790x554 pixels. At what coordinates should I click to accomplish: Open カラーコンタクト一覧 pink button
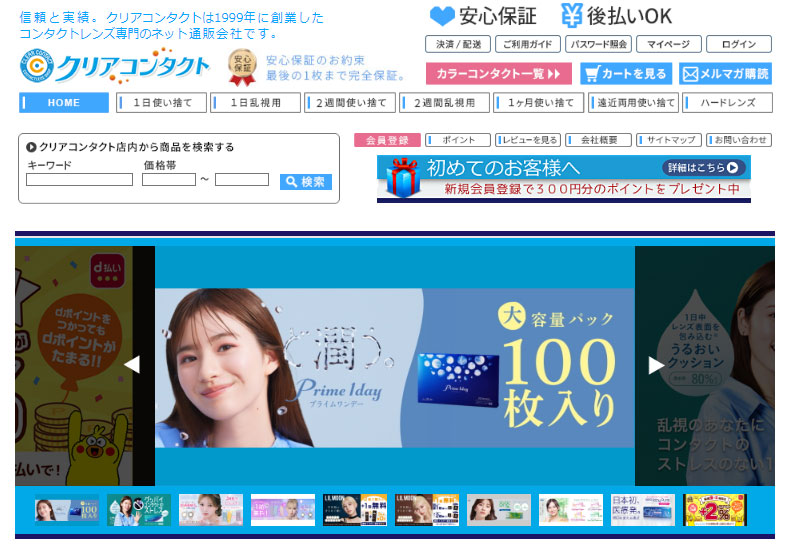point(499,74)
